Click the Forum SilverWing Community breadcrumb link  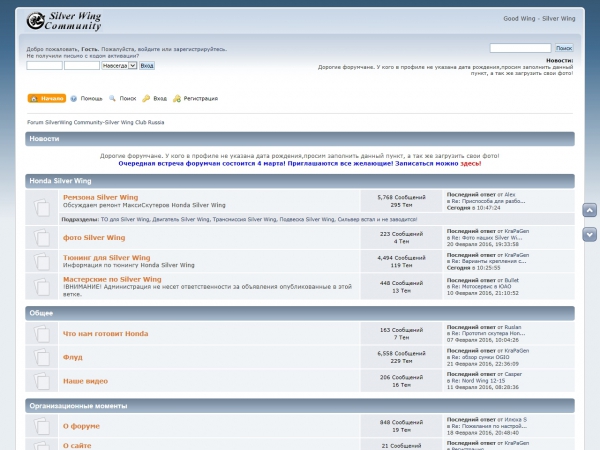pos(96,122)
